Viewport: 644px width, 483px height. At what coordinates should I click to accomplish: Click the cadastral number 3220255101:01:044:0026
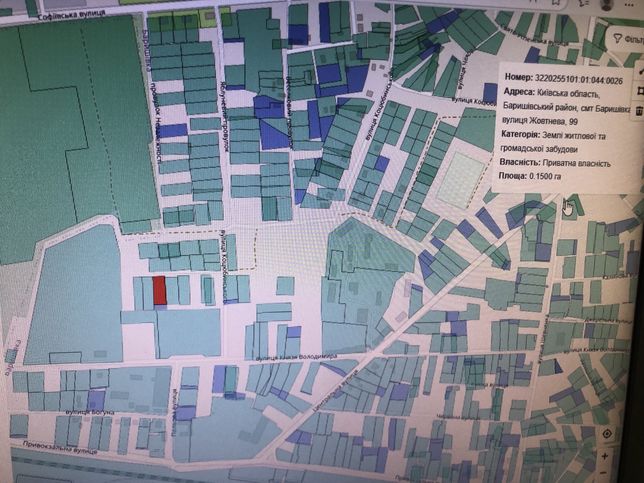(578, 79)
